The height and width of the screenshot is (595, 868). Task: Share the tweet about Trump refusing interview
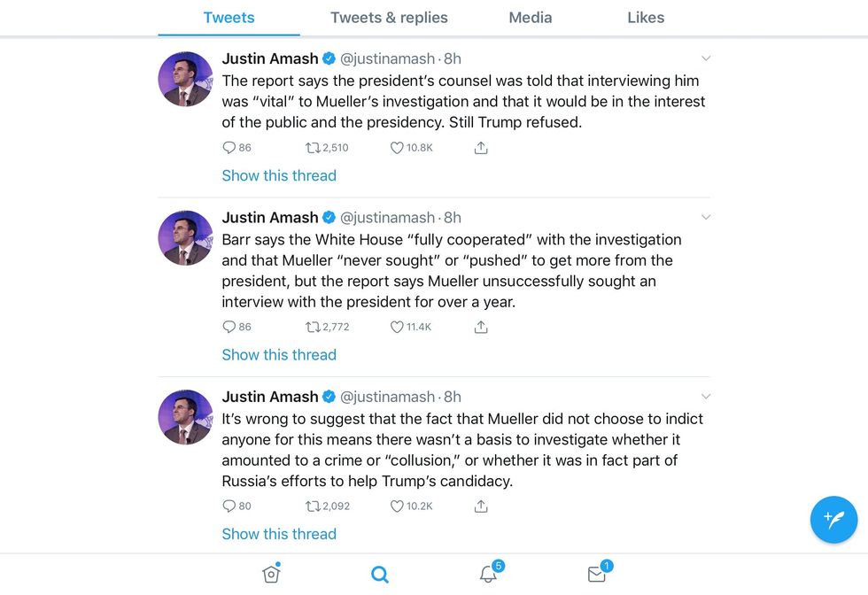(481, 148)
